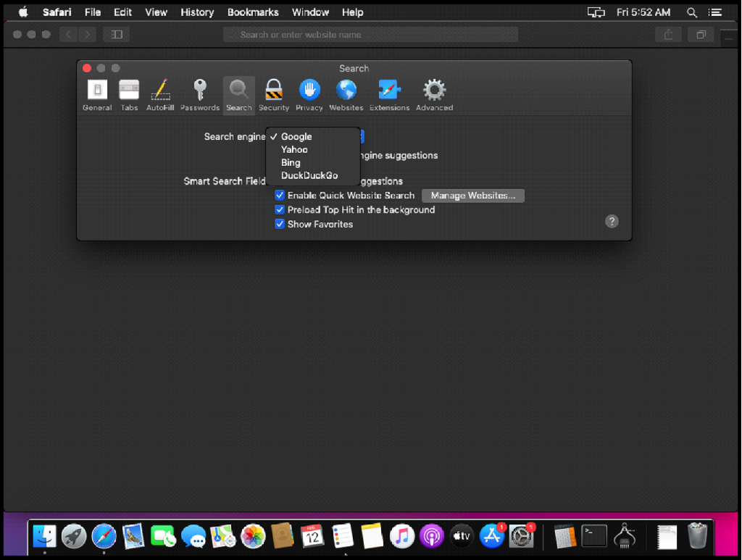Click the Safari back arrow button
This screenshot has width=742, height=560.
pyautogui.click(x=69, y=35)
